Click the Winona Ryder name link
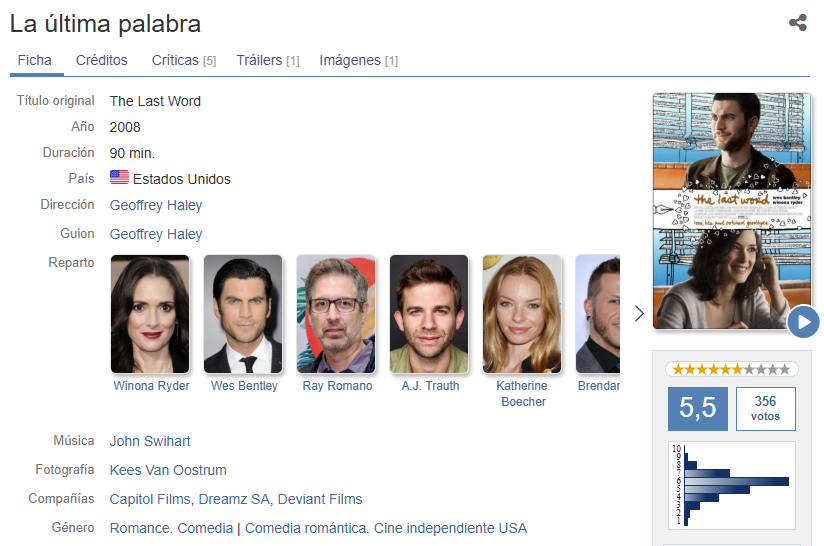This screenshot has height=546, width=824. pos(151,386)
